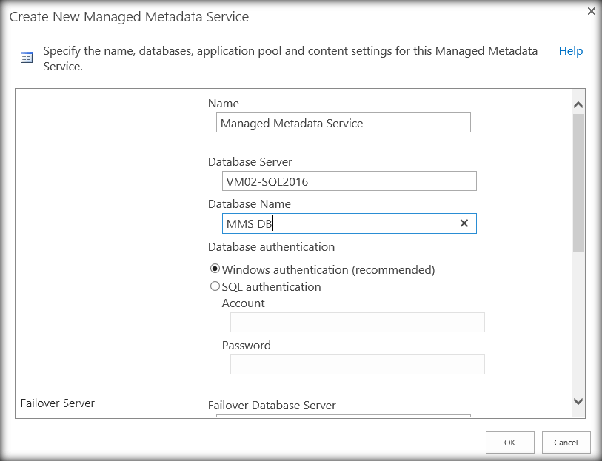Click the settings list icon beside description

[27, 59]
